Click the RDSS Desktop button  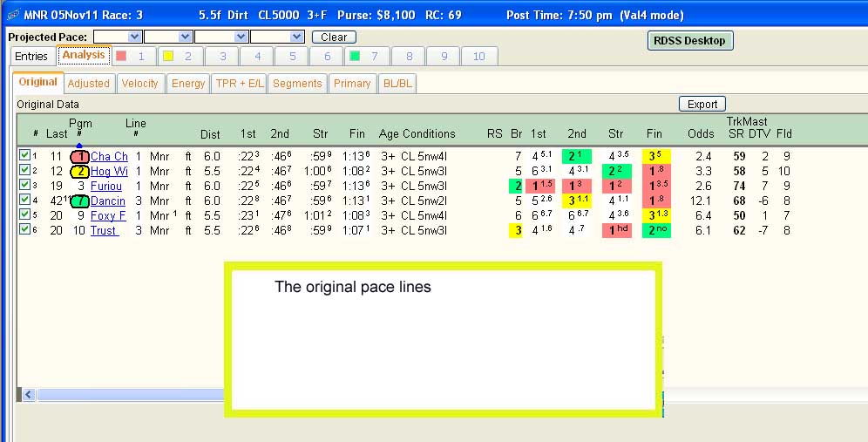tap(689, 40)
